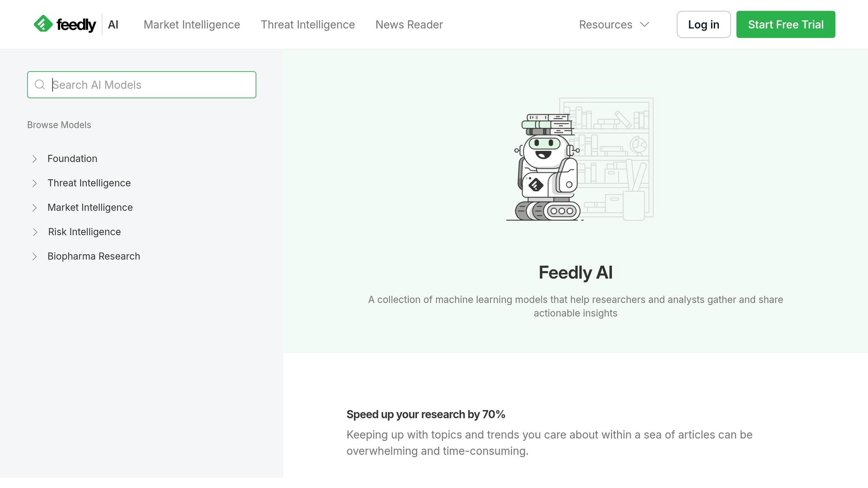Open the News Reader page
Viewport: 868px width, 488px height.
pos(408,24)
